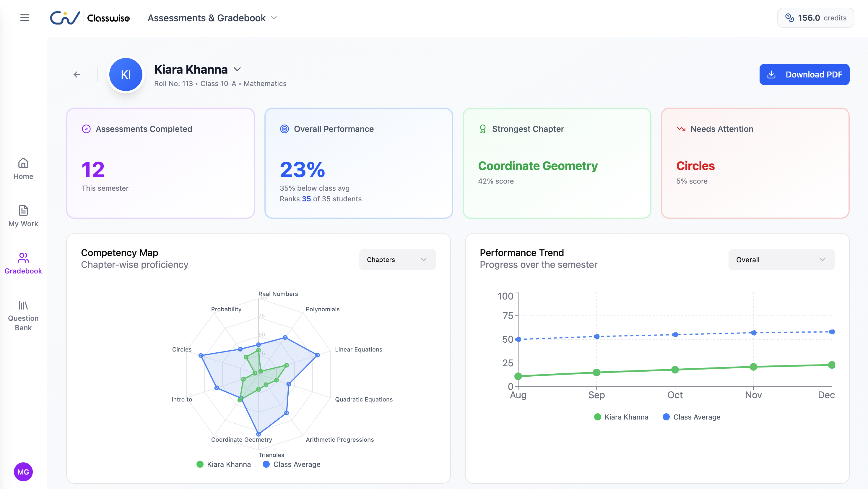Click the Download PDF button
The image size is (868, 489).
pyautogui.click(x=804, y=75)
